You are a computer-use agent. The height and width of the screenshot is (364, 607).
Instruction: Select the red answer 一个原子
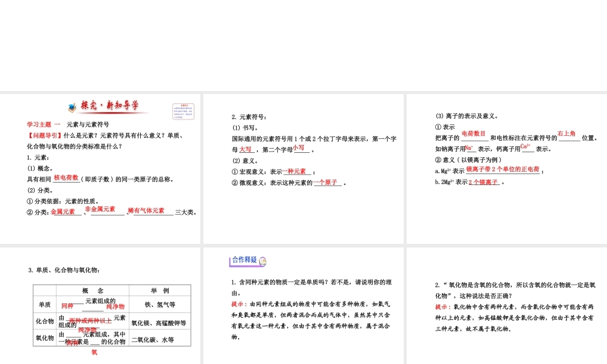tap(325, 182)
